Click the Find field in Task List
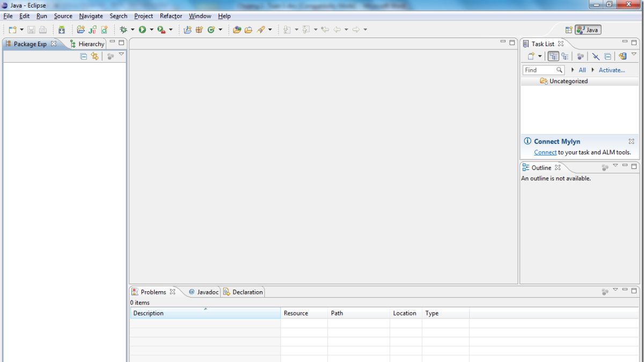644x362 pixels. point(543,70)
